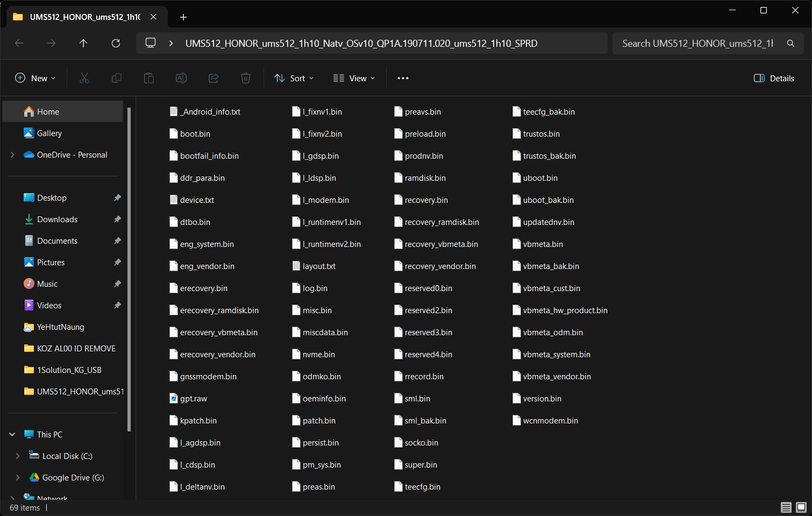
Task: Select the teecfg.bin file
Action: coord(417,487)
